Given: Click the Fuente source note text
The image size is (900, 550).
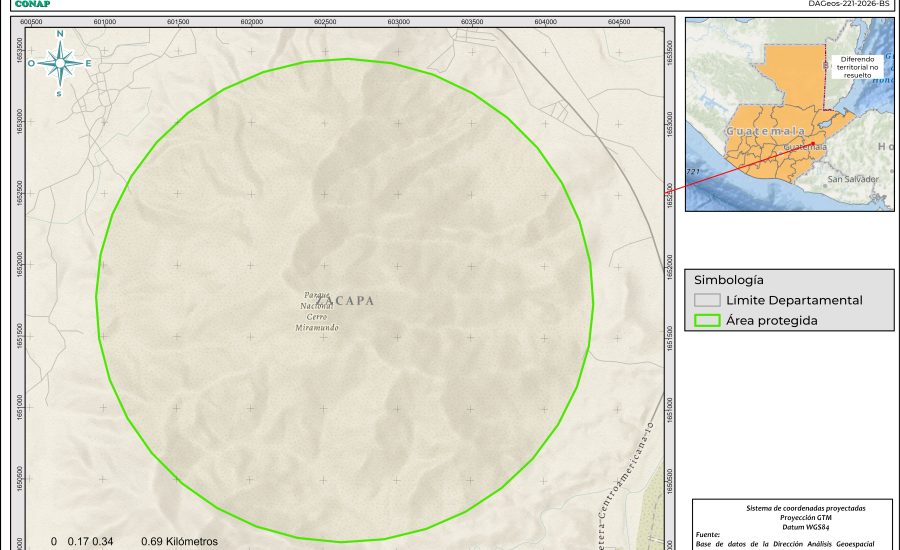Looking at the screenshot, I should [709, 535].
